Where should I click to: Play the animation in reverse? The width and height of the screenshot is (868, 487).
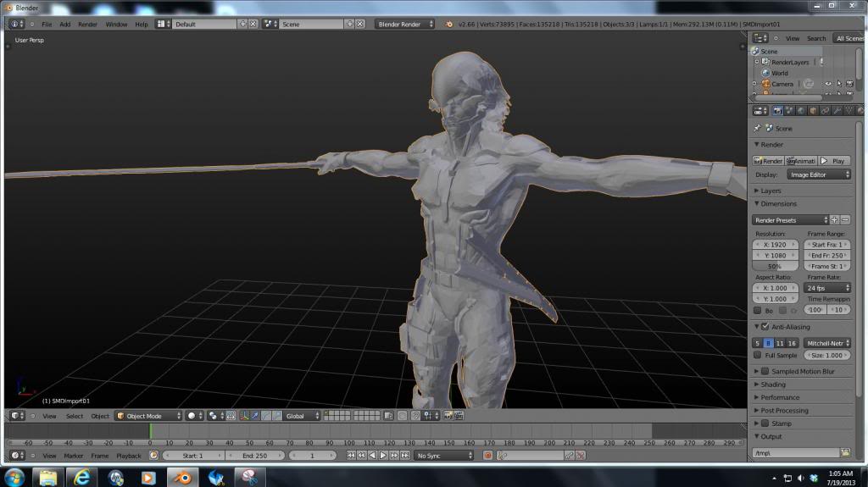pyautogui.click(x=373, y=456)
